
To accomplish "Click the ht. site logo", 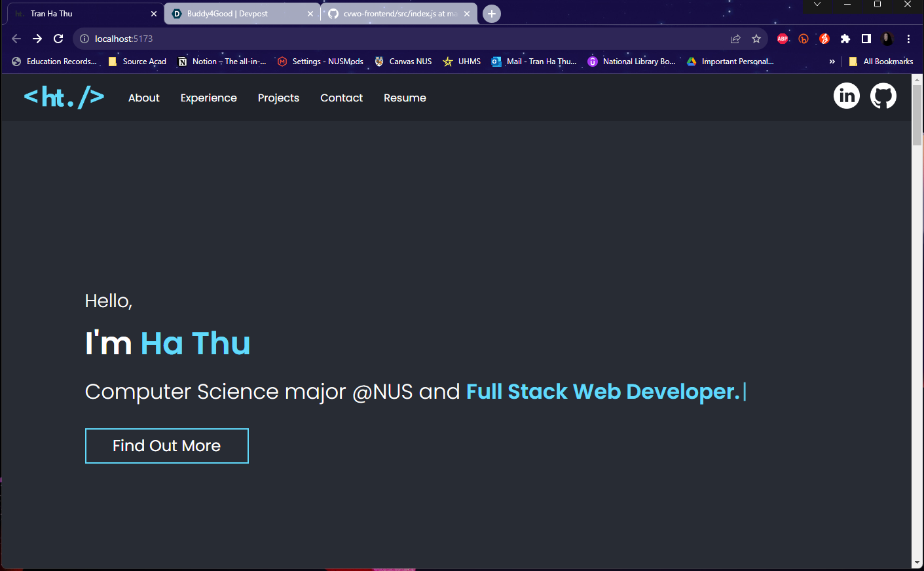I will (x=64, y=98).
